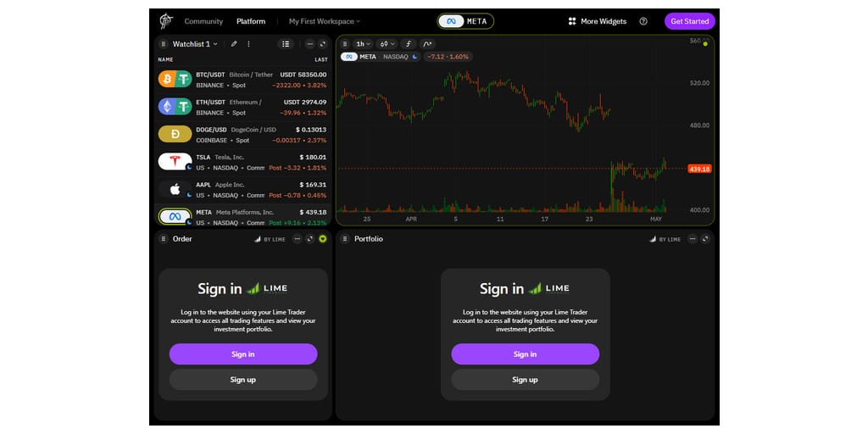
Task: Click the platform logo icon
Action: point(165,21)
